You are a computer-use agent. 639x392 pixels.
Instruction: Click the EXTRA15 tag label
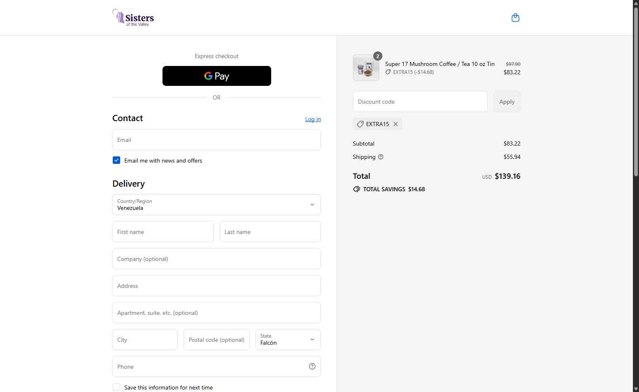[x=377, y=124]
